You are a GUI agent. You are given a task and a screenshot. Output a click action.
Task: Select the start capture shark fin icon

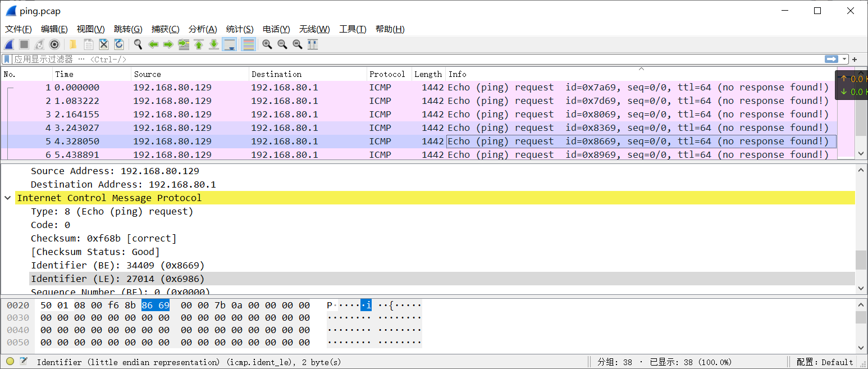(8, 44)
